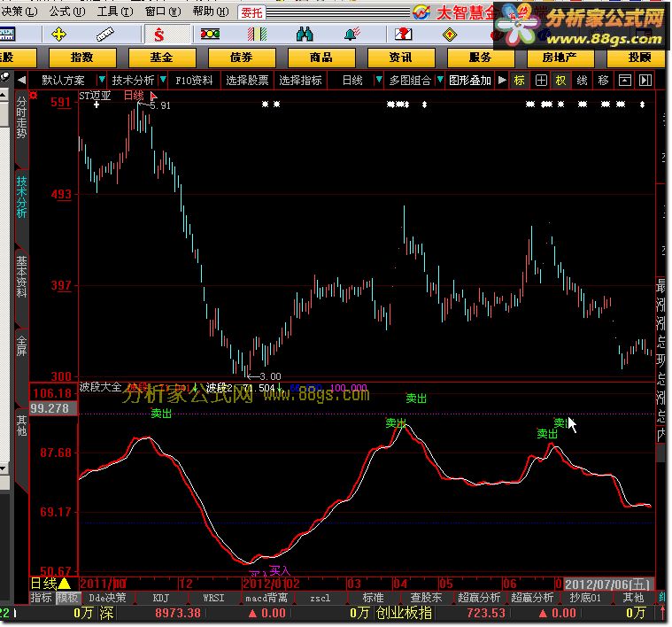Click the left scrollbar up arrow
This screenshot has height=627, width=672.
(x=4, y=95)
